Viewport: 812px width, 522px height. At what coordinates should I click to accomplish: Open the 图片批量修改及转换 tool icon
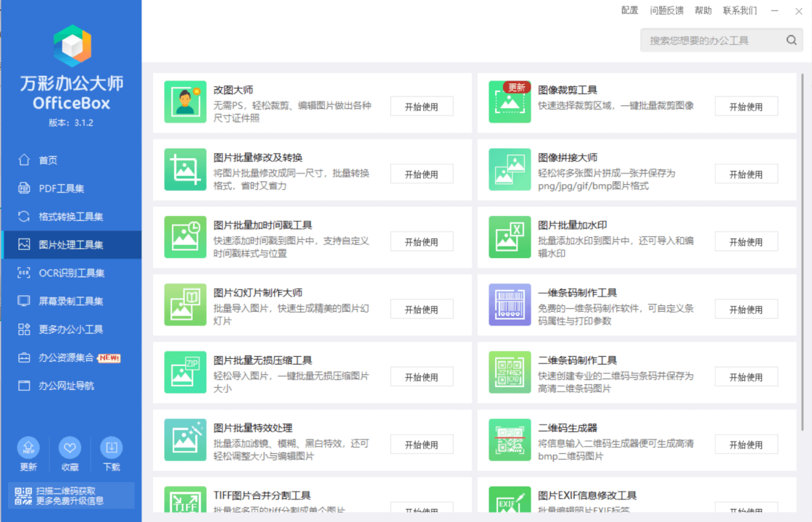click(x=186, y=169)
